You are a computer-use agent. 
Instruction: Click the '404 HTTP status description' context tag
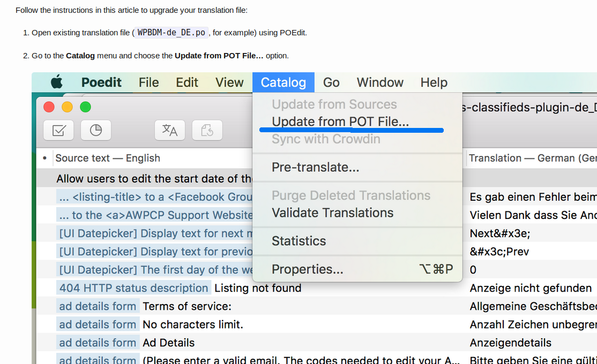point(133,288)
